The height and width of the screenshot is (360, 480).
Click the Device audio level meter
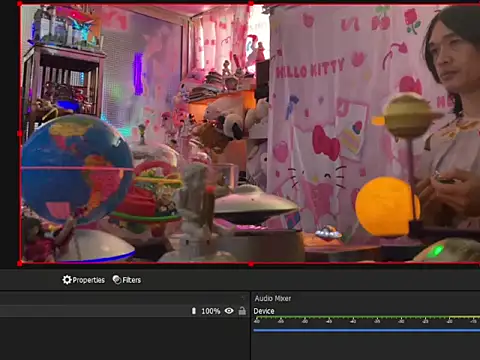[367, 319]
